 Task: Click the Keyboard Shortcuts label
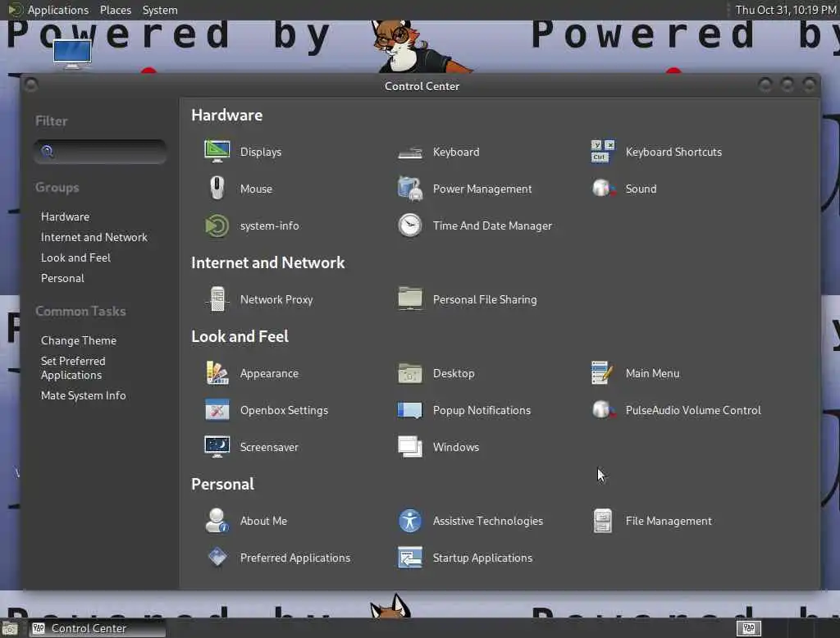click(673, 152)
